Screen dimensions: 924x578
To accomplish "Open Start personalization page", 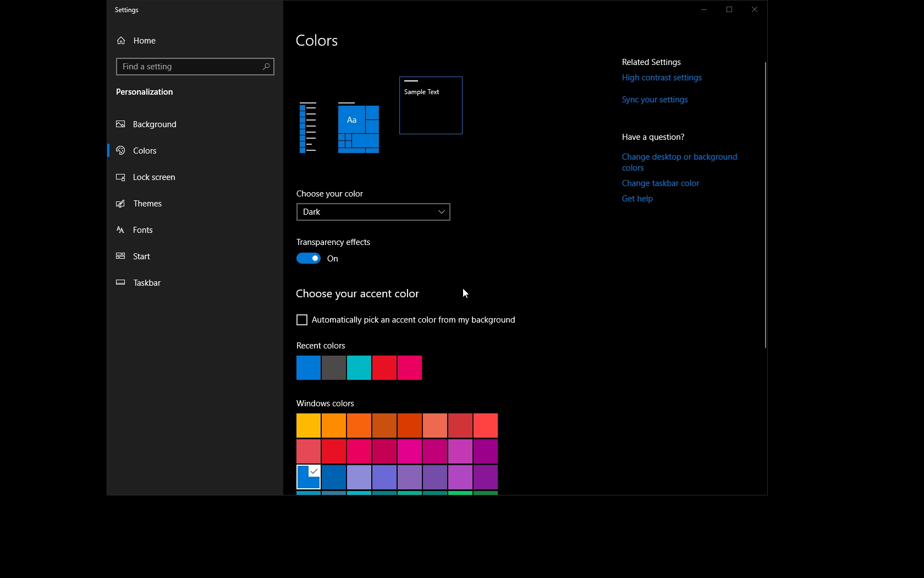I will [195, 257].
